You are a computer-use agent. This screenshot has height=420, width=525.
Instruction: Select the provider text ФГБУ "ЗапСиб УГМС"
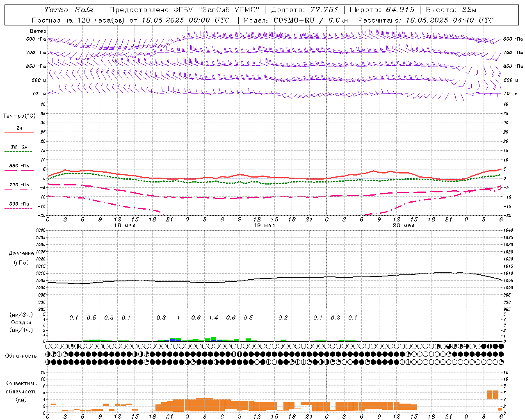(217, 10)
